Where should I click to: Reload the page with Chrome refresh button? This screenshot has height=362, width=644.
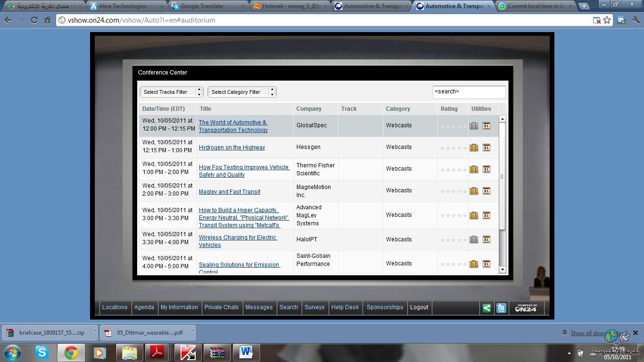click(x=34, y=20)
